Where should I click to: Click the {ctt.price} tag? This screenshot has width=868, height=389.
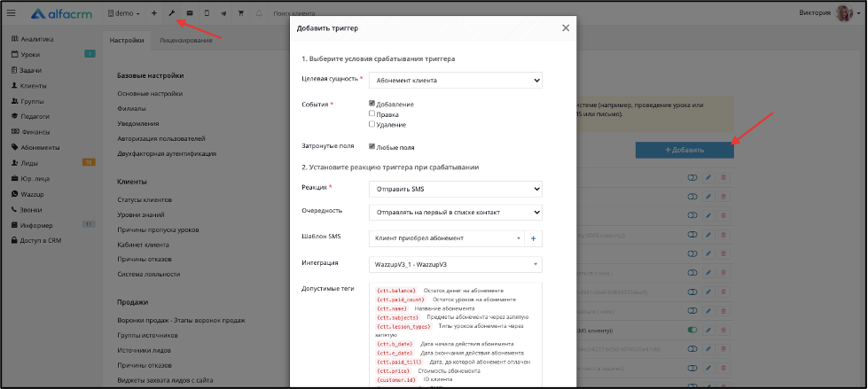393,370
